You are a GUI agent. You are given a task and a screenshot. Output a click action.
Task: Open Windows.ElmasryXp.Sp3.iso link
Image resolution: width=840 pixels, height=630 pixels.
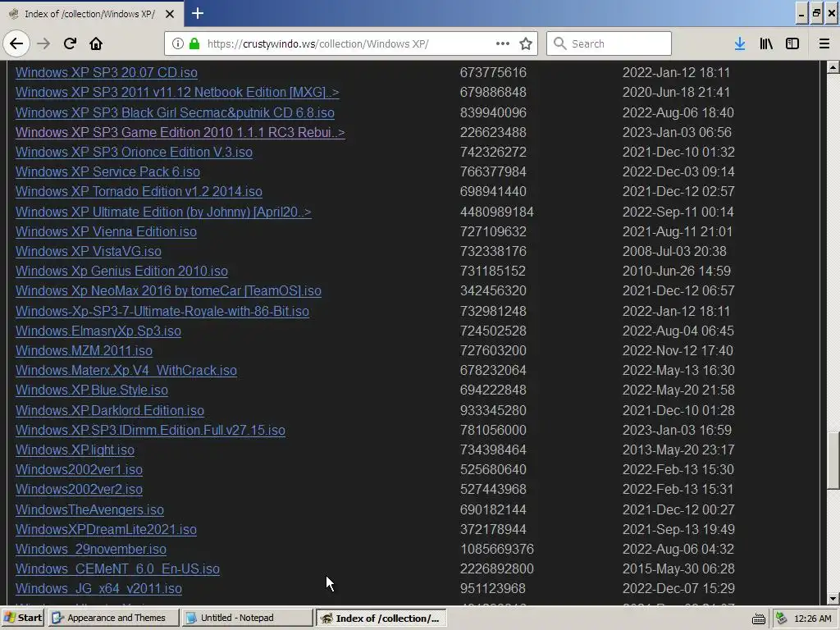point(98,331)
